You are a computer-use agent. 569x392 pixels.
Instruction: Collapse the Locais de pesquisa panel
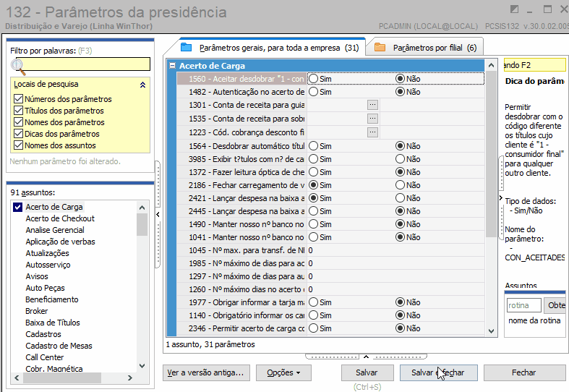(x=142, y=85)
